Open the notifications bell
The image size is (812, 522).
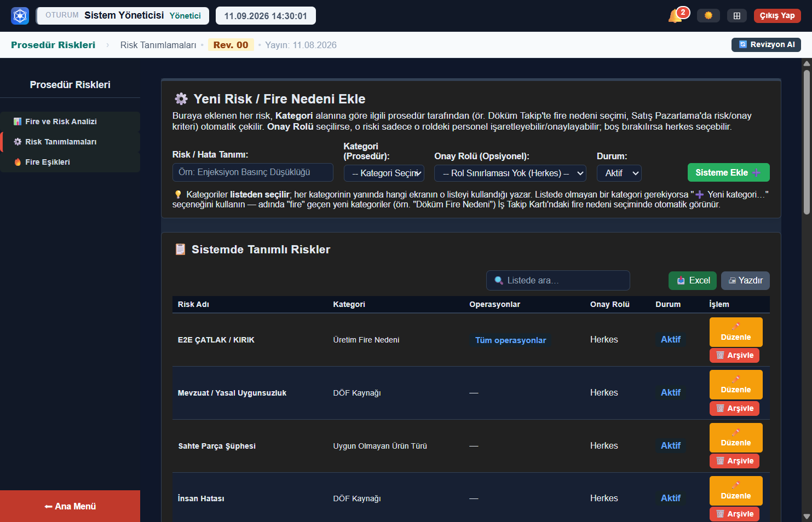tap(676, 15)
